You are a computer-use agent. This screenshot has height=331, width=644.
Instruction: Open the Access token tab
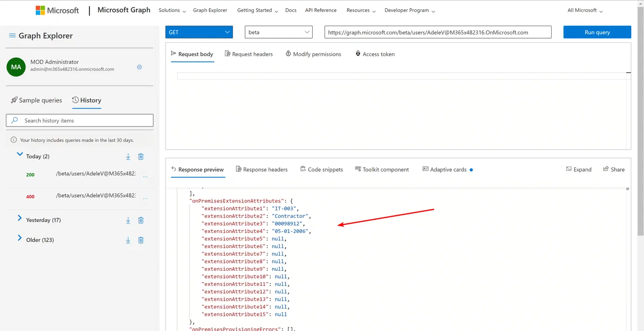point(375,54)
